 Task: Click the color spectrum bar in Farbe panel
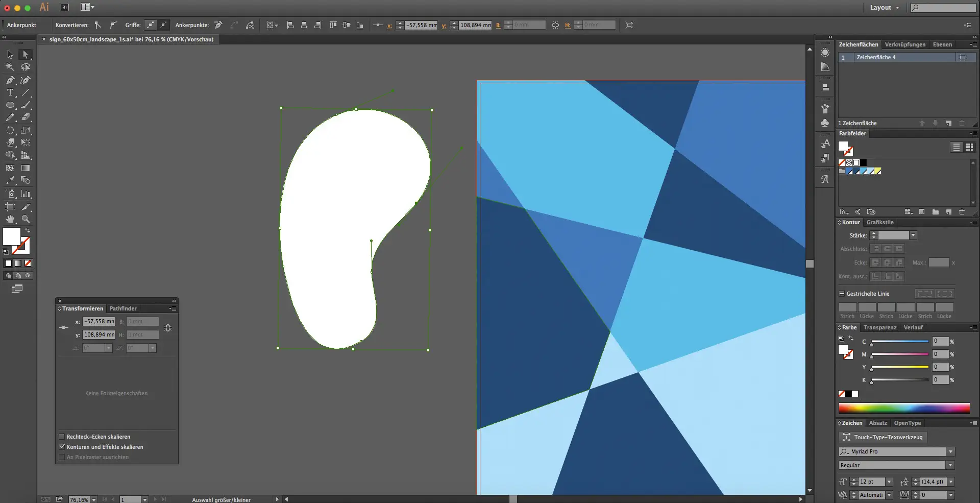click(904, 408)
